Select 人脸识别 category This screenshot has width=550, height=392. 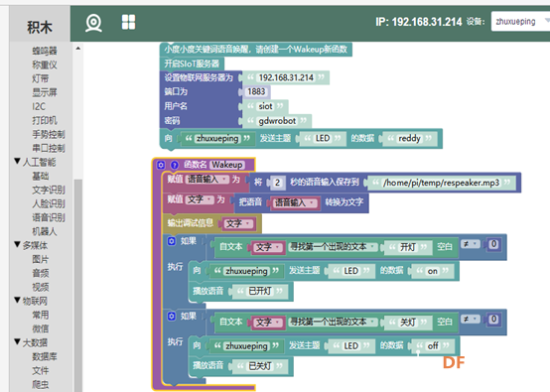[49, 203]
